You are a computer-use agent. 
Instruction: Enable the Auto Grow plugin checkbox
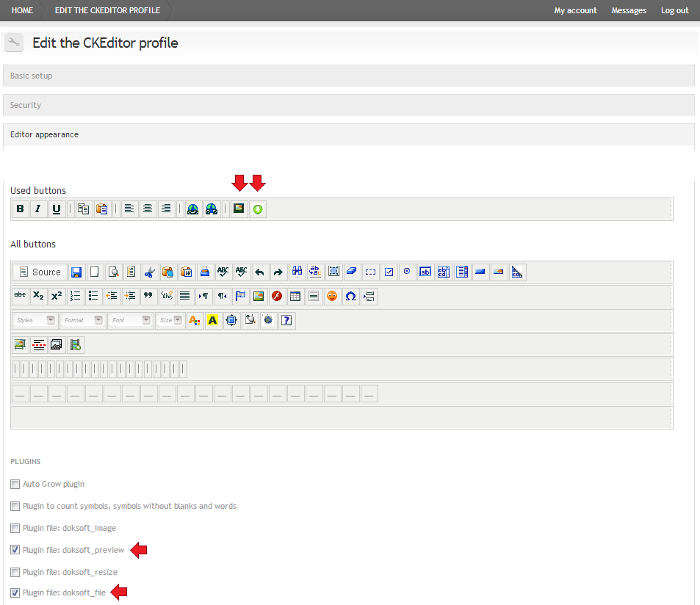pos(15,485)
